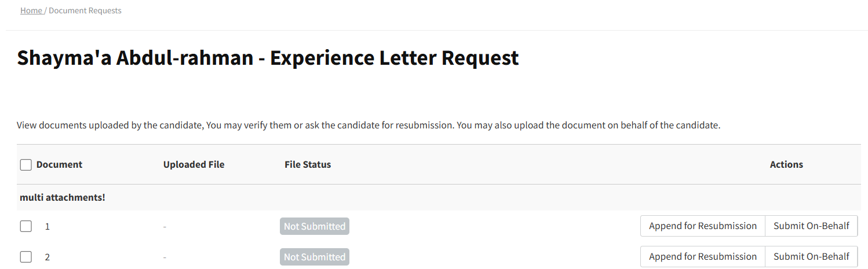Click Append for Resubmission for document 1
Image resolution: width=868 pixels, height=269 pixels.
coord(702,226)
